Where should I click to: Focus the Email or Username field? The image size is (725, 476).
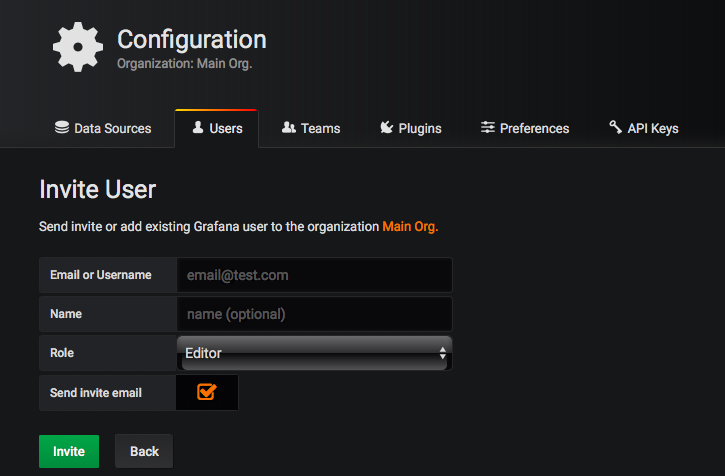coord(314,275)
